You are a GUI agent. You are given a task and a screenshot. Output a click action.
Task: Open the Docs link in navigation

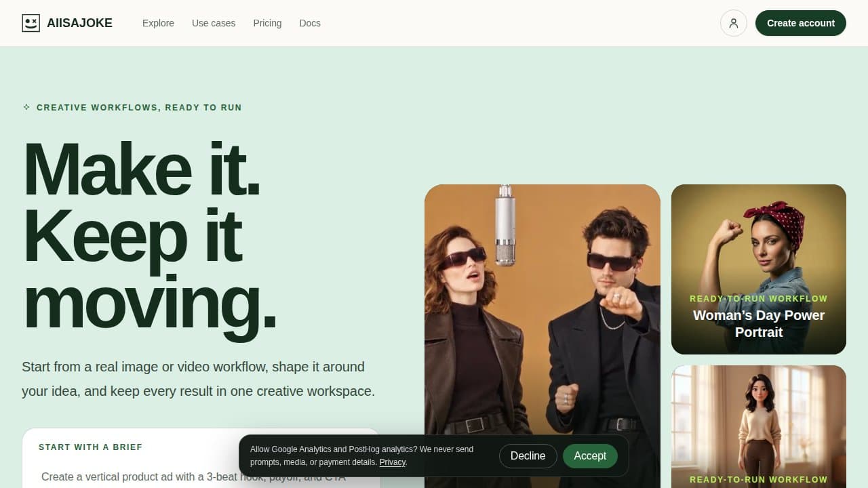[310, 23]
